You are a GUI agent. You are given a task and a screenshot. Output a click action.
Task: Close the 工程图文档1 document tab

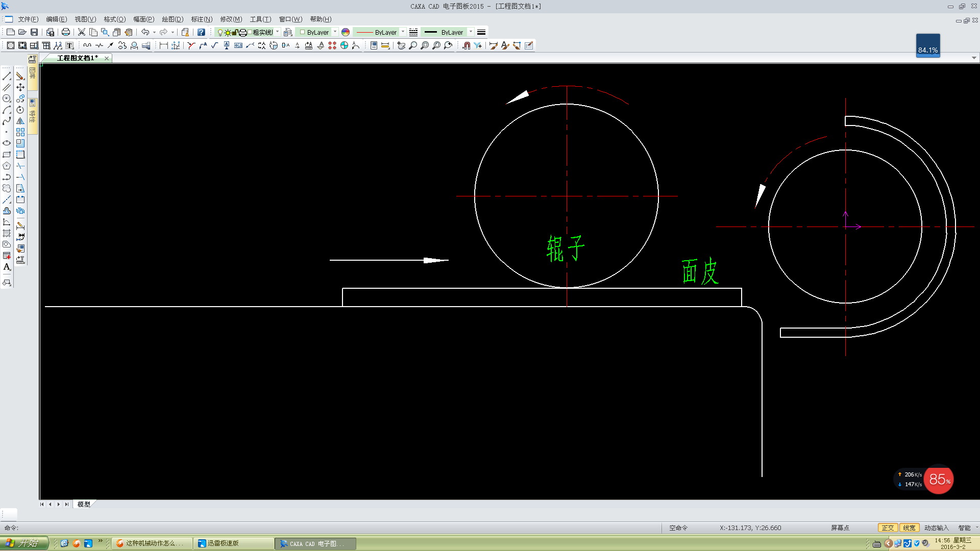point(106,58)
